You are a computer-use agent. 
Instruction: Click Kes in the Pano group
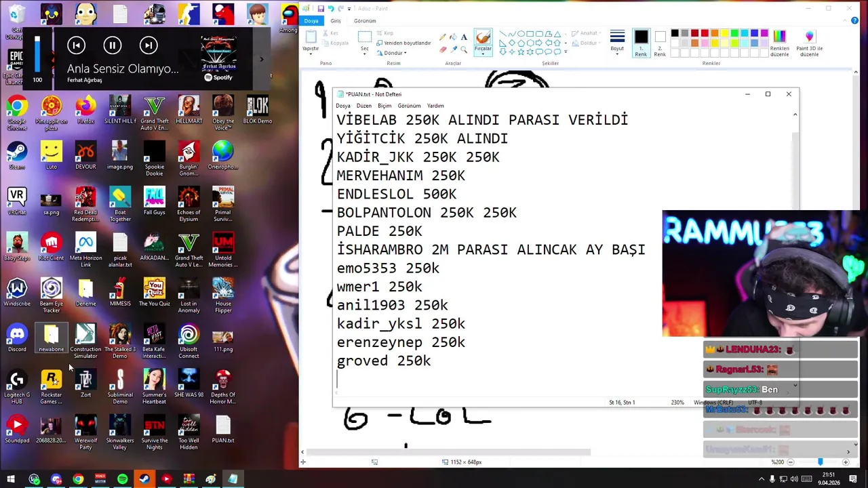332,33
